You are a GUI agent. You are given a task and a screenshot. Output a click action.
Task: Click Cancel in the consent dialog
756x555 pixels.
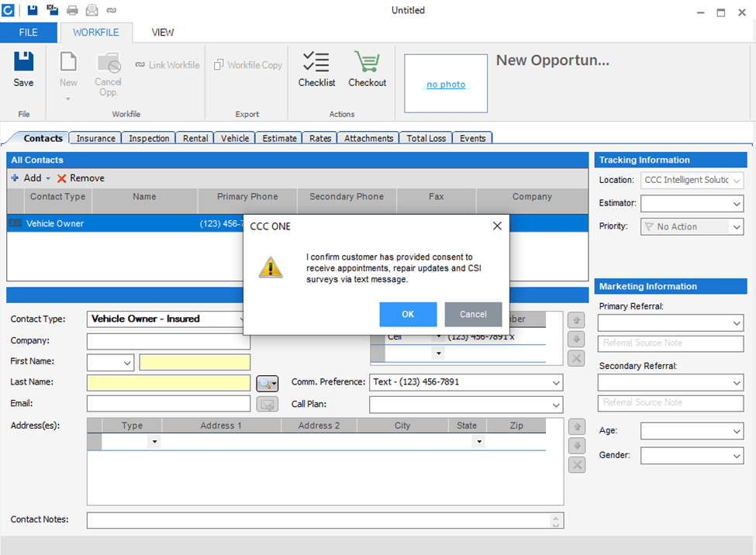tap(473, 314)
